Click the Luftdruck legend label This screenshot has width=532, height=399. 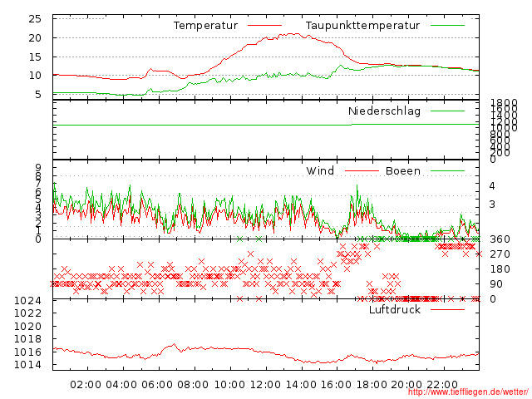tap(395, 309)
